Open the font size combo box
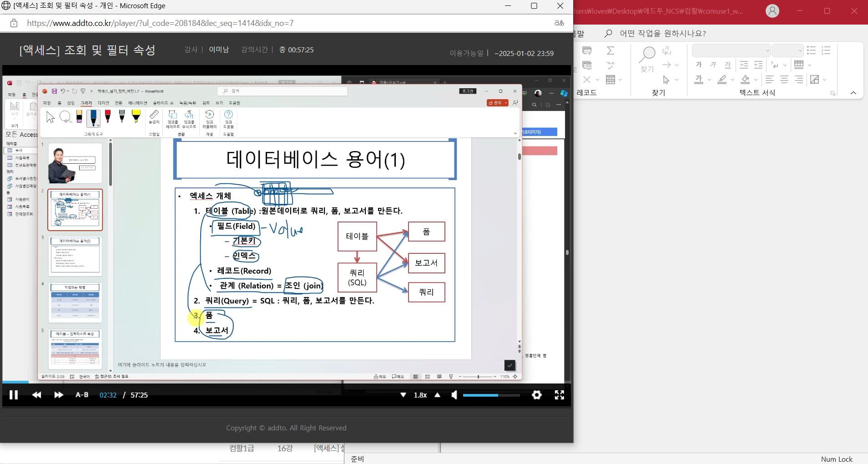 [788, 50]
